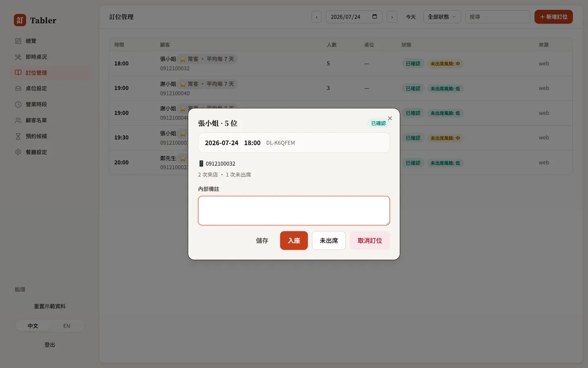
Task: Go to next day arrow
Action: [x=392, y=17]
